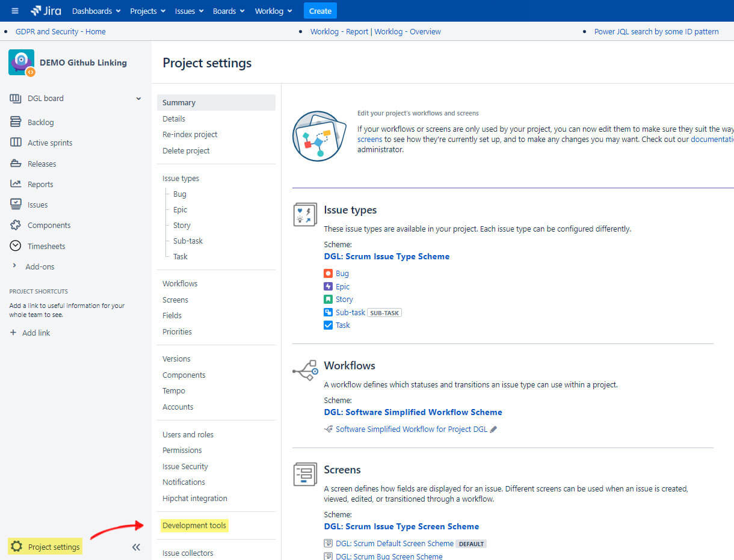Click the edit pencil next to workflow
The width and height of the screenshot is (734, 560).
coord(494,429)
